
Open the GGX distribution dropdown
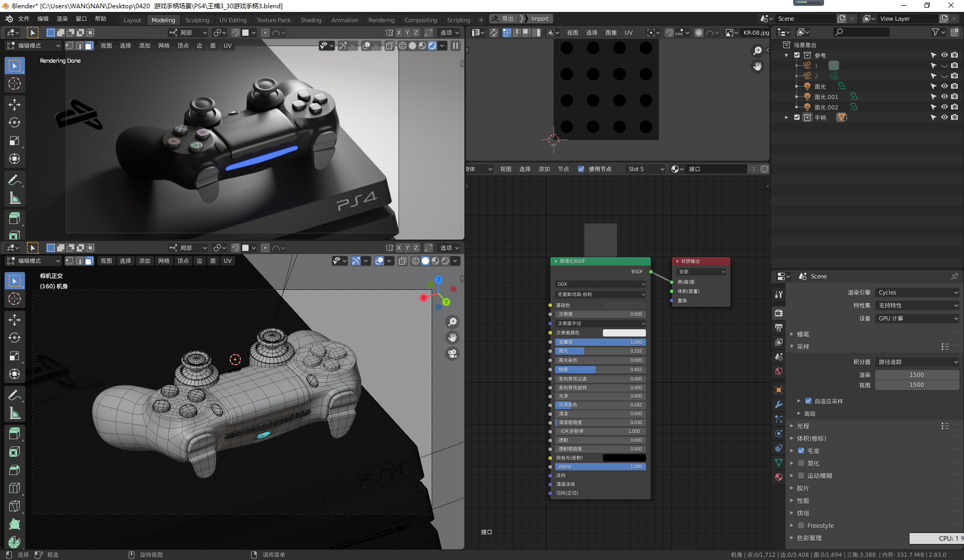[600, 284]
